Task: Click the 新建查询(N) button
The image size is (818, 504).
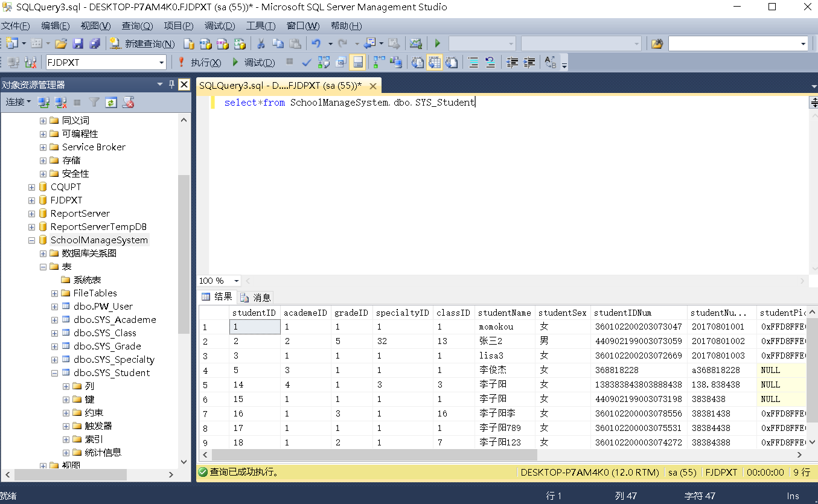Action: [x=142, y=43]
